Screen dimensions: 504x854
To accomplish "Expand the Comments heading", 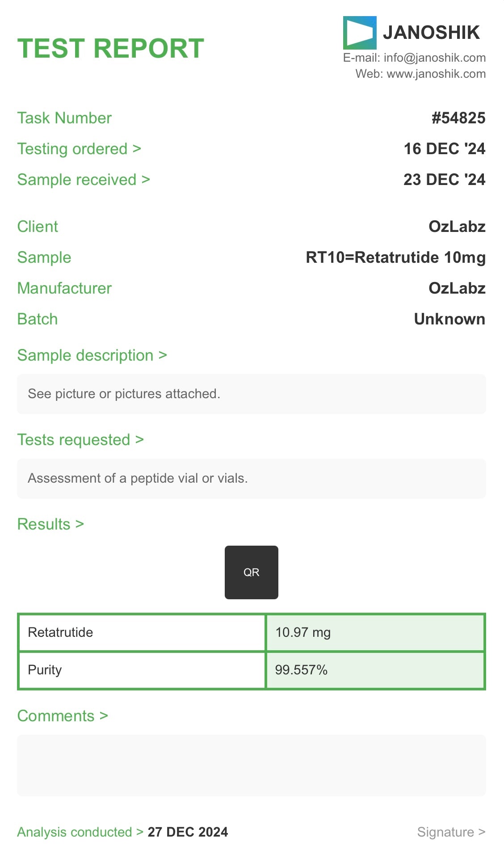I will [63, 716].
